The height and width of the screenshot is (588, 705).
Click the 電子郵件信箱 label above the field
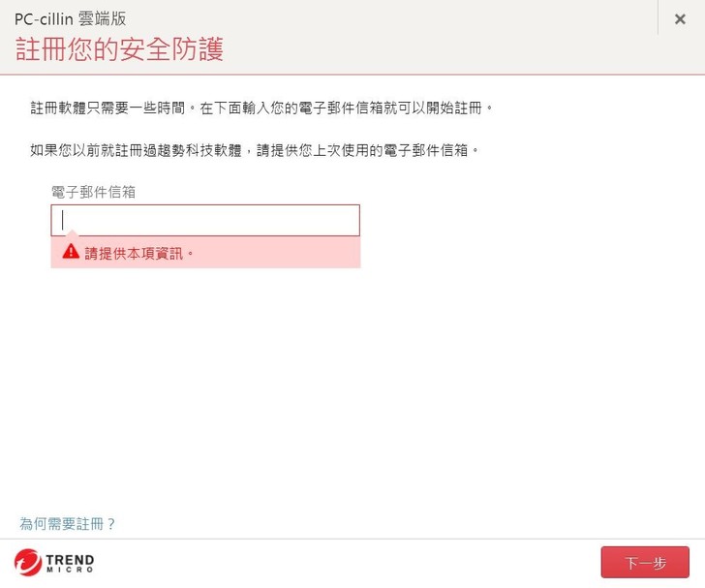tap(93, 192)
